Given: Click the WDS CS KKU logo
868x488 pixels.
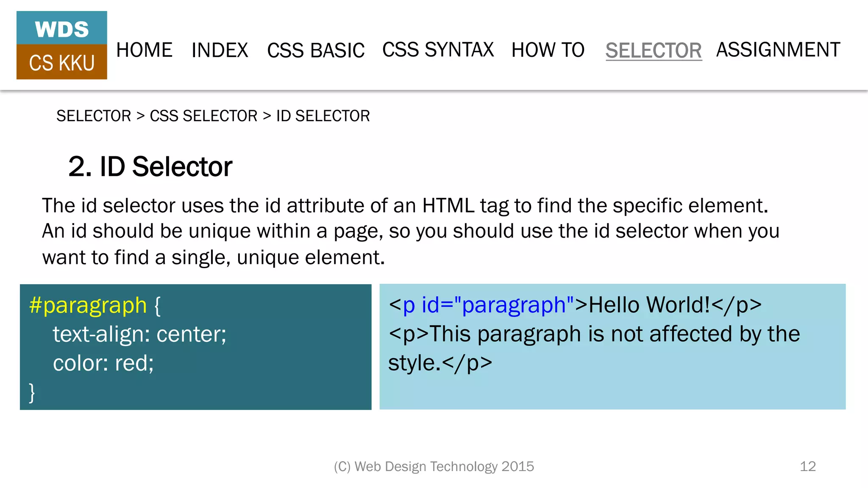Looking at the screenshot, I should pos(62,45).
